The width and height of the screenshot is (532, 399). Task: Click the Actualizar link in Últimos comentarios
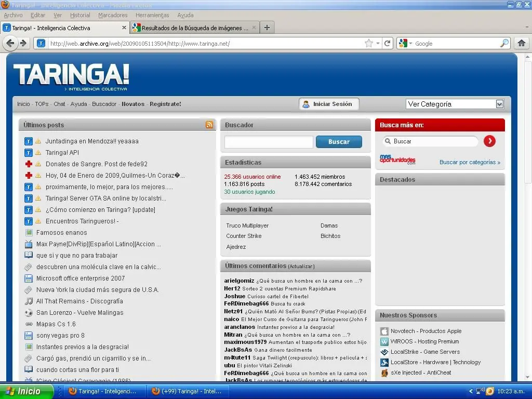[301, 267]
